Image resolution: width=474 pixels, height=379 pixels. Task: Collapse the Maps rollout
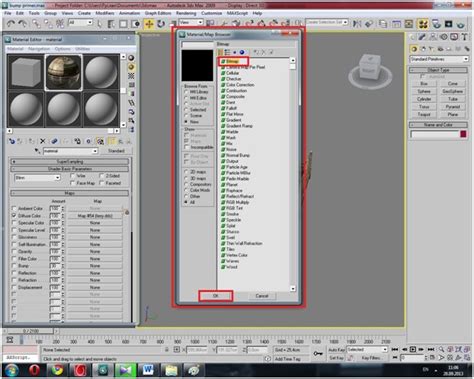(70, 193)
